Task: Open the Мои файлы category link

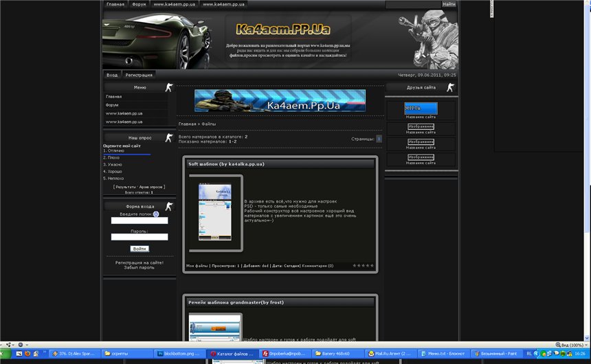Action: [x=197, y=266]
